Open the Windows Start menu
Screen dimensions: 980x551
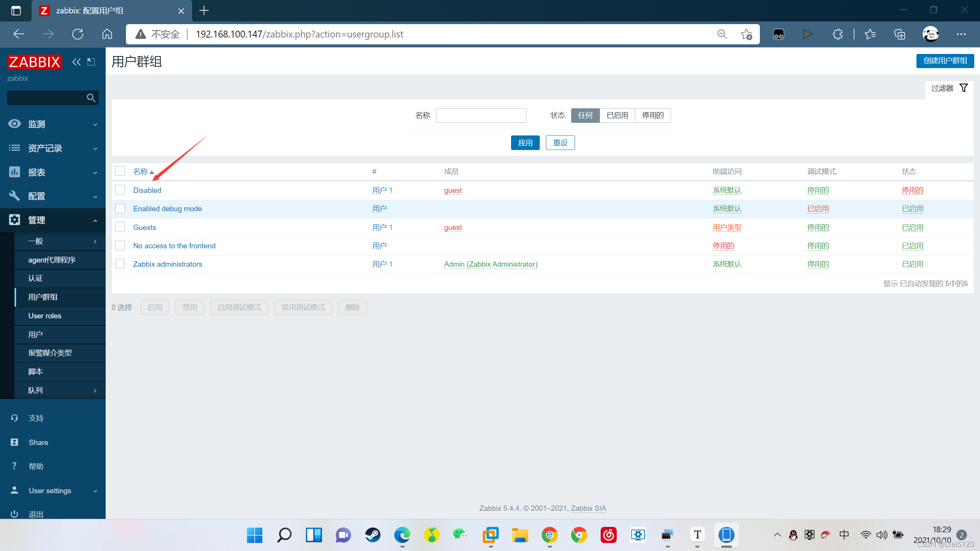tap(255, 535)
